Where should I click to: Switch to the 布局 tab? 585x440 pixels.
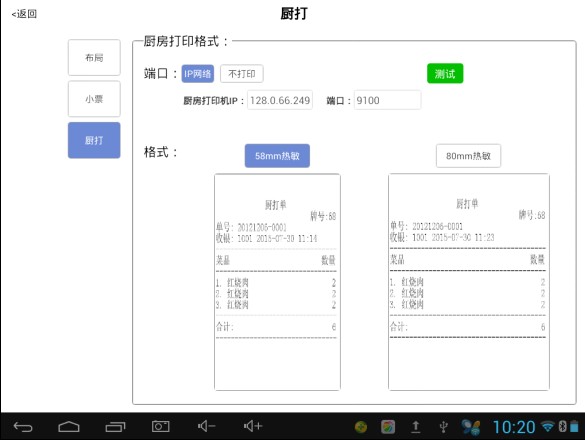click(94, 57)
